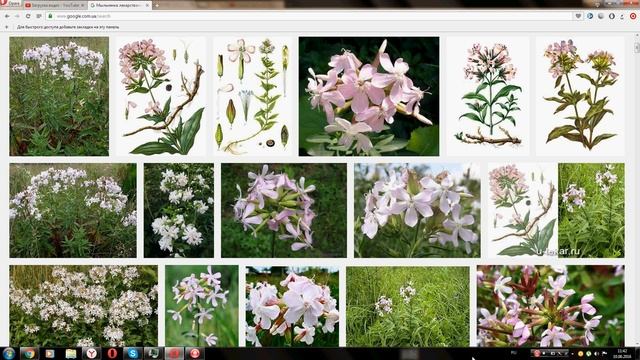Open second-row wide photo of flowering bush
This screenshot has height=360, width=640.
point(73,211)
